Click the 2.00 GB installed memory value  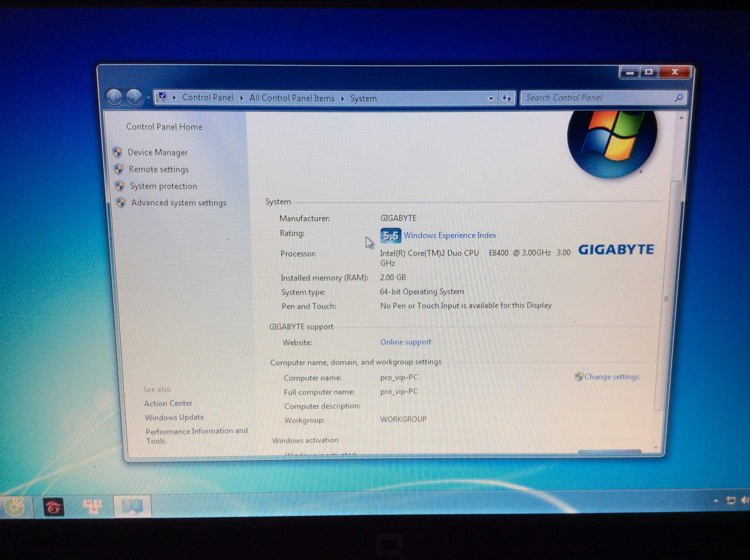tap(393, 277)
